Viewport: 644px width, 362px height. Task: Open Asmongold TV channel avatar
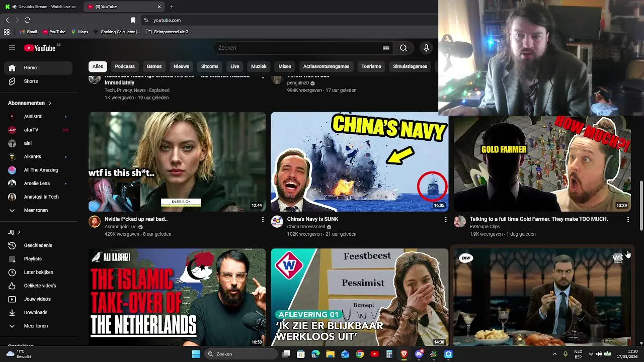pyautogui.click(x=95, y=222)
